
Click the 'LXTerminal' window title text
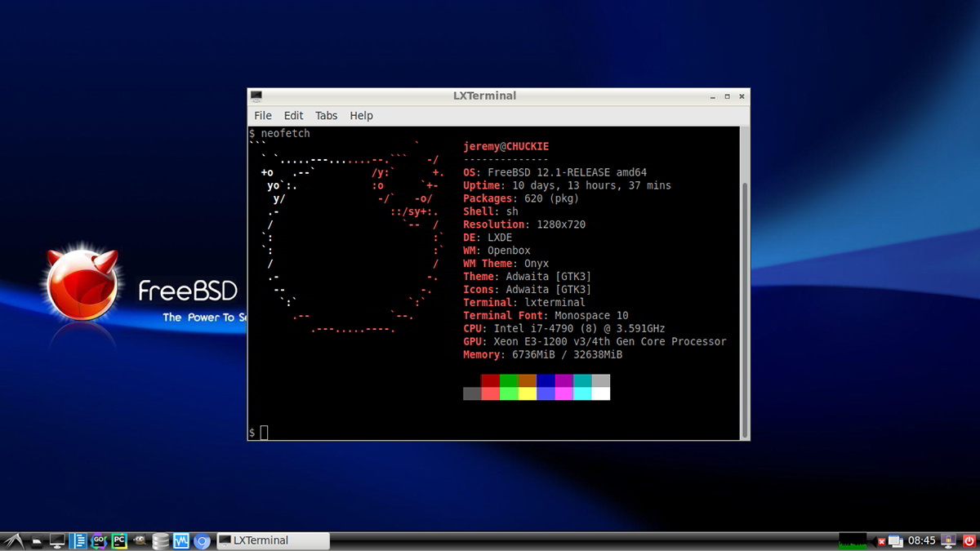[x=485, y=96]
